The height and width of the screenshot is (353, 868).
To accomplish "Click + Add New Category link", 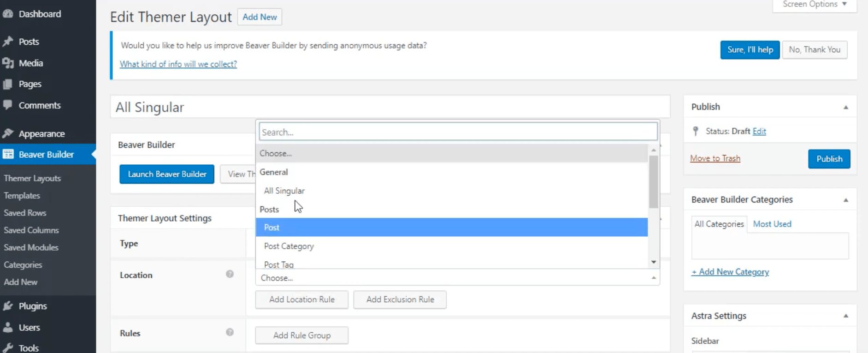I will pos(730,272).
